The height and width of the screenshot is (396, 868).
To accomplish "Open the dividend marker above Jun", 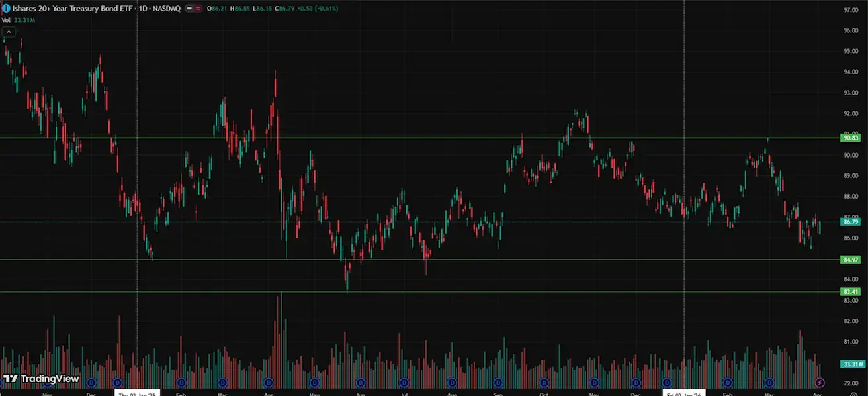I will click(x=361, y=383).
